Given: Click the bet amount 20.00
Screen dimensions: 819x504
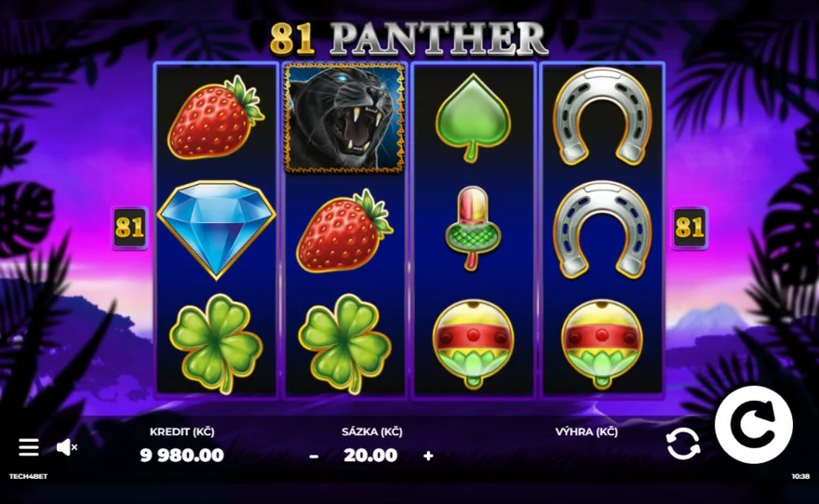Looking at the screenshot, I should coord(370,456).
